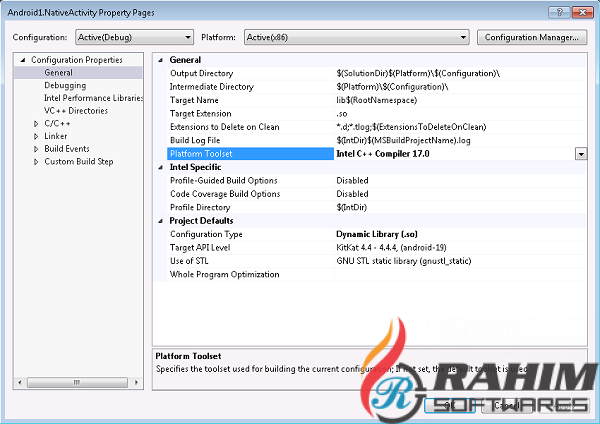Screen dimensions: 600x424
Task: Click the KitKat 4.4 - 4.4.4 value
Action: [391, 248]
